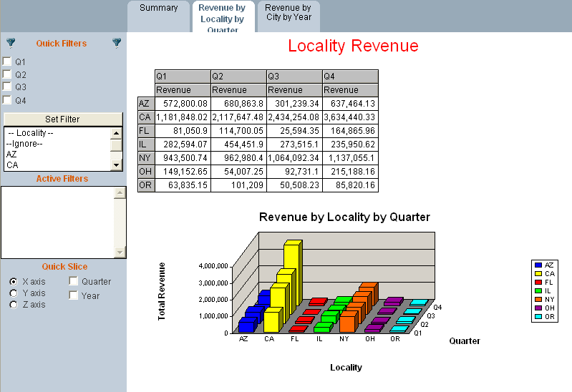The height and width of the screenshot is (392, 572).
Task: Click the Active Filters scroll down arrow
Action: (120, 252)
